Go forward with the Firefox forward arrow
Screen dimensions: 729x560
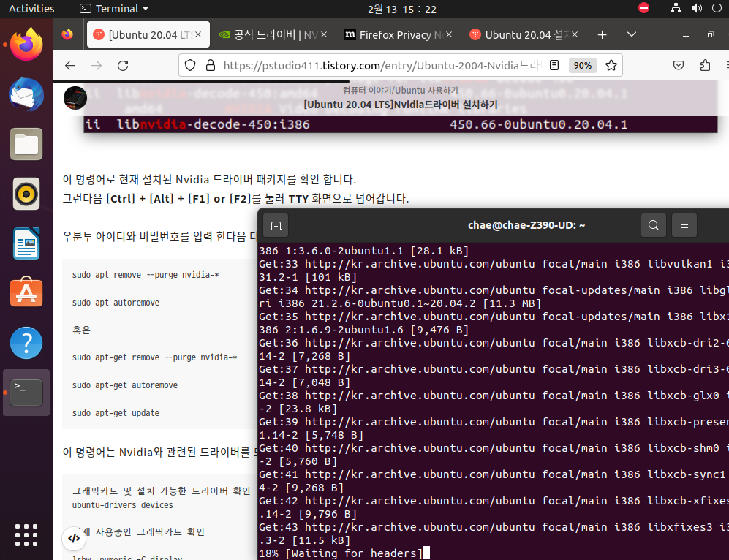pyautogui.click(x=97, y=66)
